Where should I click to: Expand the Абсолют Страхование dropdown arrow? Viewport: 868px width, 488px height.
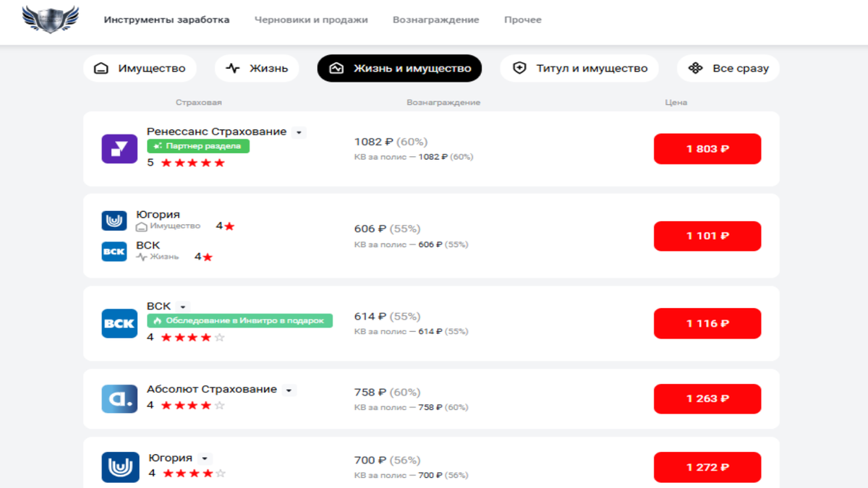click(289, 390)
